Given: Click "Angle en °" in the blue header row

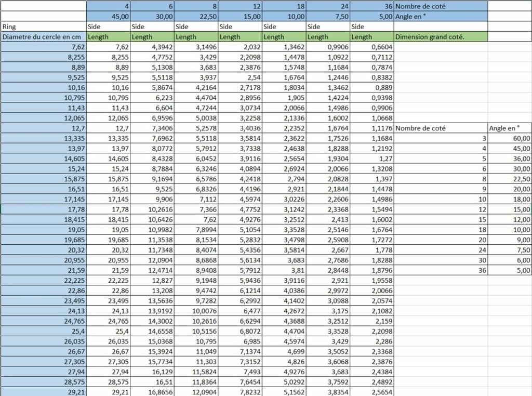Looking at the screenshot, I should 441,16.
